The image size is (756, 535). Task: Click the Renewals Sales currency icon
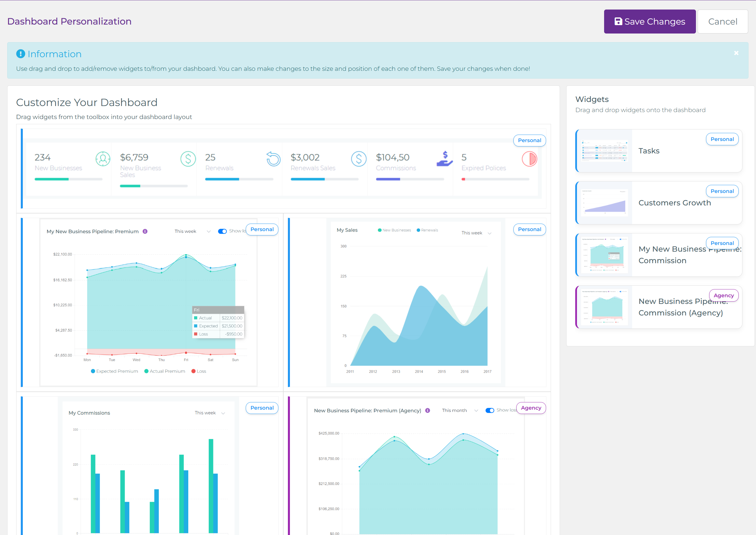point(359,159)
